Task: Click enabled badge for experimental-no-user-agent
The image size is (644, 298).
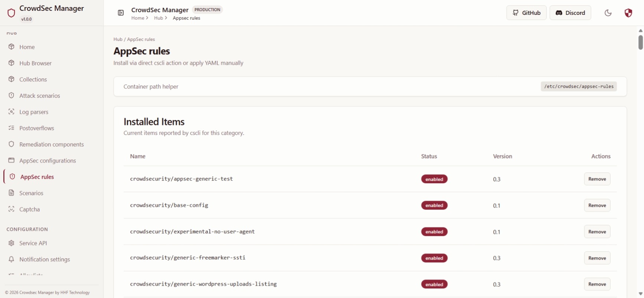Action: pyautogui.click(x=434, y=232)
